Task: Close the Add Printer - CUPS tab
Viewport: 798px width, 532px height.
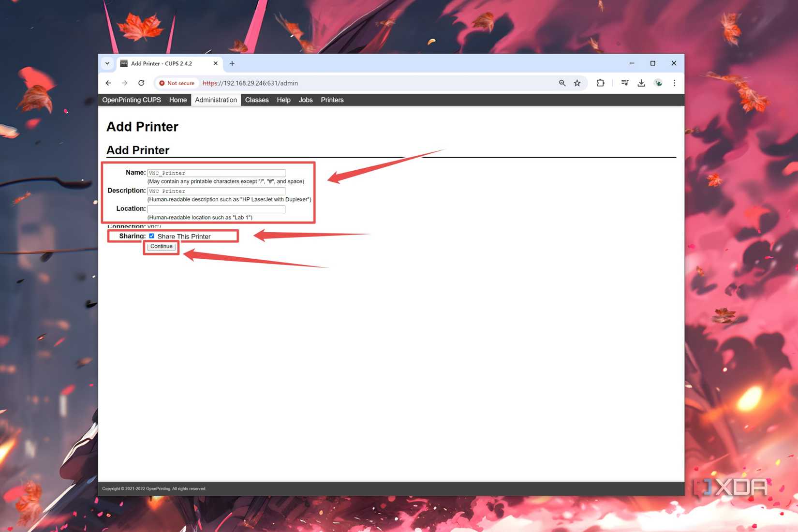Action: pos(216,63)
